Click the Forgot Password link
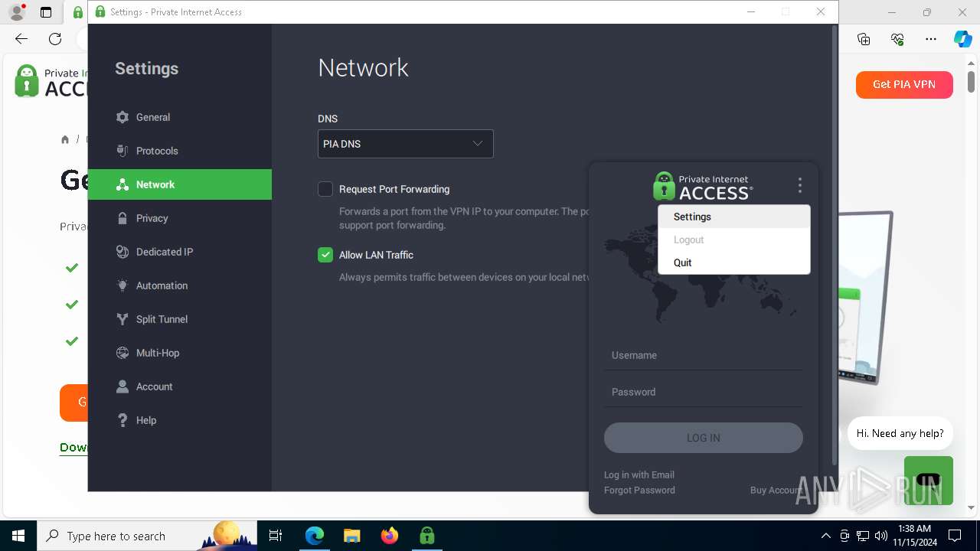Screen dimensions: 980x551 [x=639, y=490]
